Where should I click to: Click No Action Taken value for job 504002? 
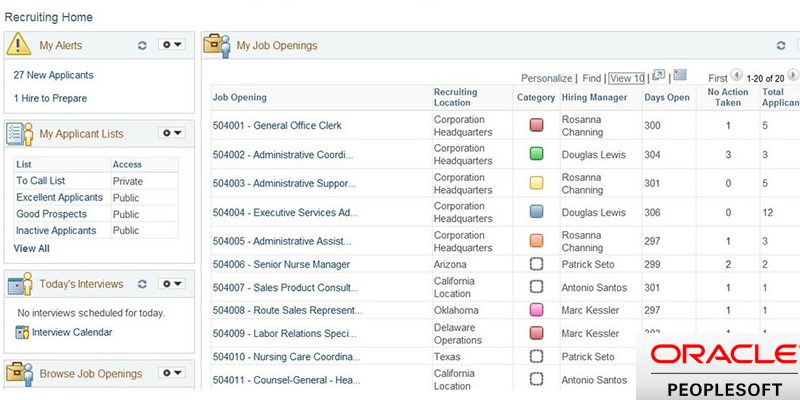[728, 155]
